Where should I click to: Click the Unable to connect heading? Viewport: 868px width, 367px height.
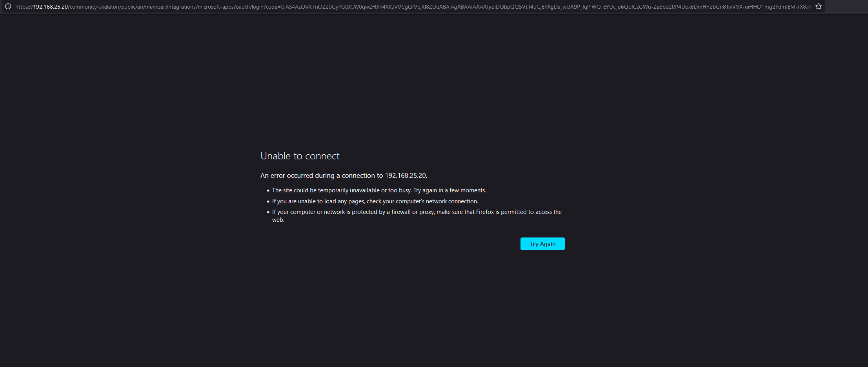pos(300,156)
